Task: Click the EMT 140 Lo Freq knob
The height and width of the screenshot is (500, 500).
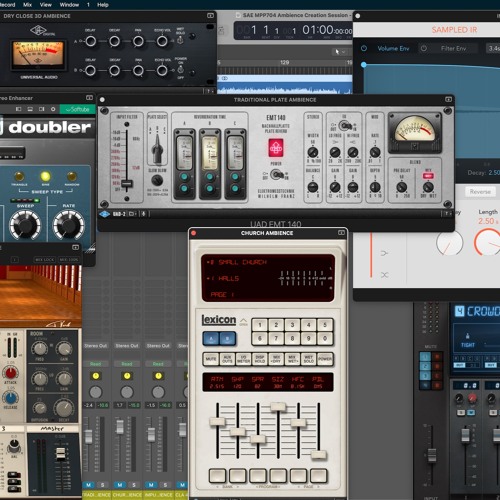Action: 335,152
